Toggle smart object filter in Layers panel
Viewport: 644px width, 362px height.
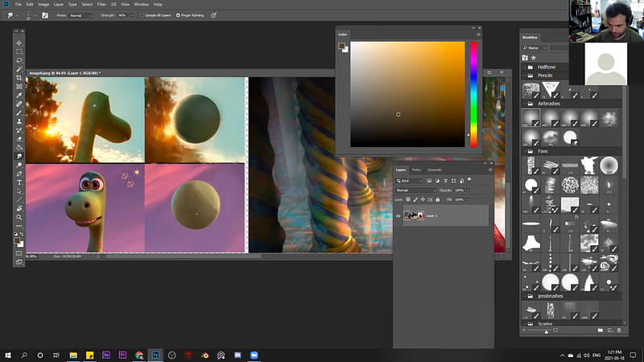click(461, 180)
